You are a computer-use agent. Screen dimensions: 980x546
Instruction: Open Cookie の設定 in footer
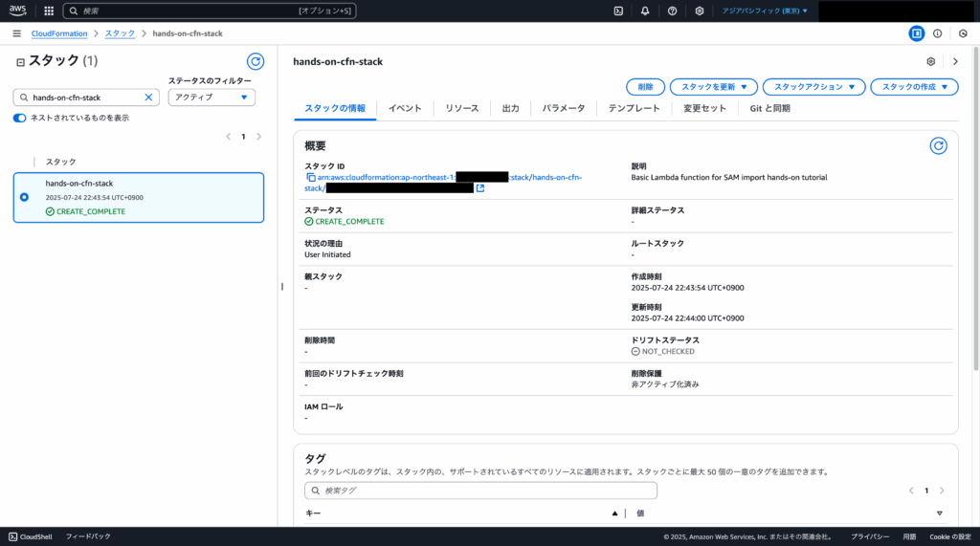(x=950, y=536)
